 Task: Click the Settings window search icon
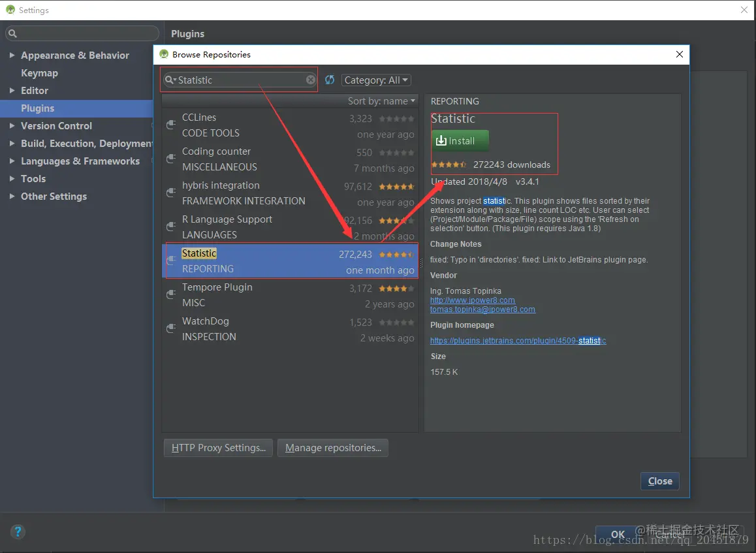pyautogui.click(x=13, y=33)
